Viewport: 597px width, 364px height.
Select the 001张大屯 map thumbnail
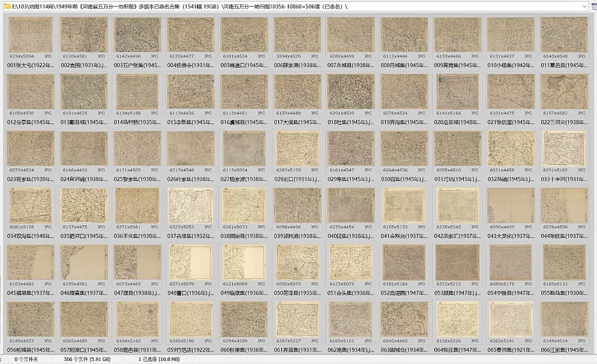click(x=30, y=34)
